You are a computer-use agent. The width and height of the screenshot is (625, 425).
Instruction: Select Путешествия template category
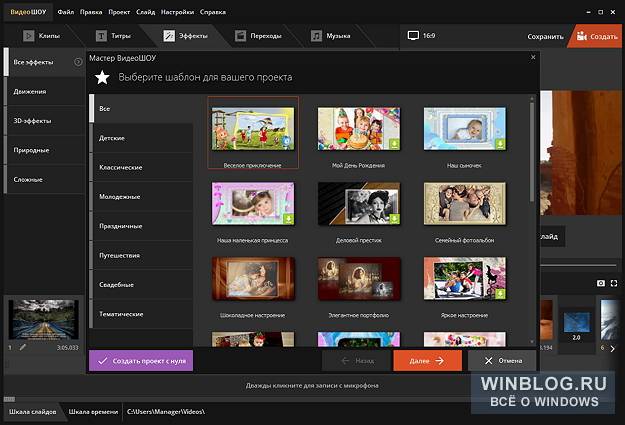point(141,255)
